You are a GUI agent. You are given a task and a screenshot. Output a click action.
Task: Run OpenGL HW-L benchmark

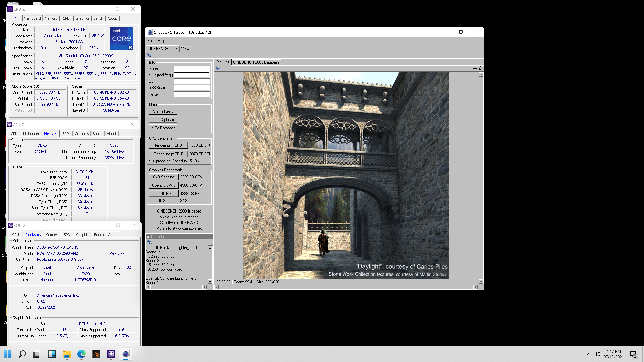(164, 194)
